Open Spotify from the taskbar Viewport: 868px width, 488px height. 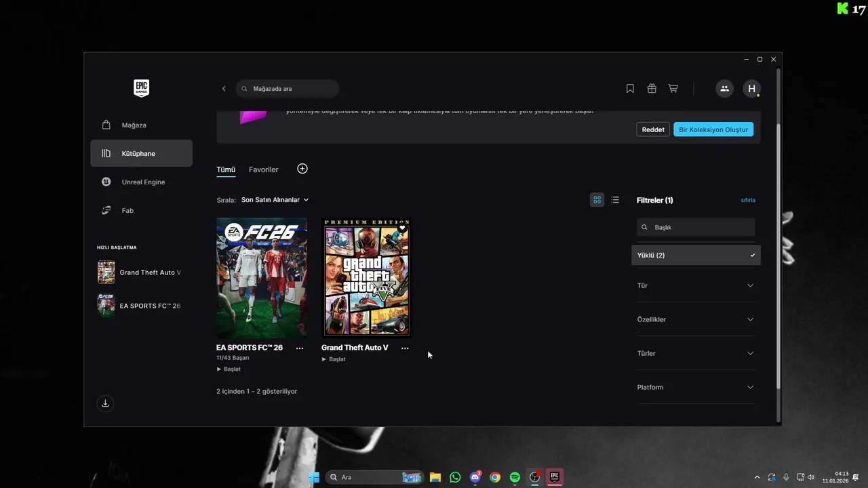pos(515,477)
